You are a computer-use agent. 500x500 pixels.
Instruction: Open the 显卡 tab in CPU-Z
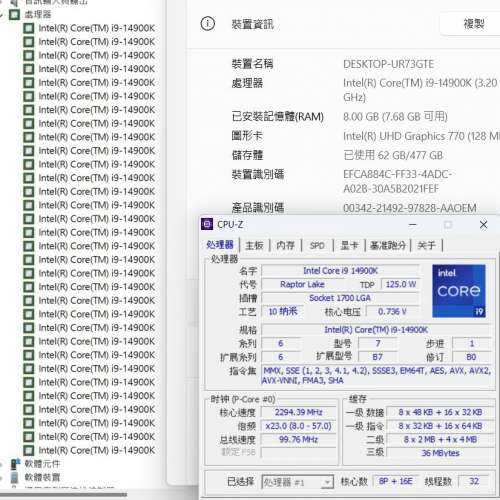point(349,246)
